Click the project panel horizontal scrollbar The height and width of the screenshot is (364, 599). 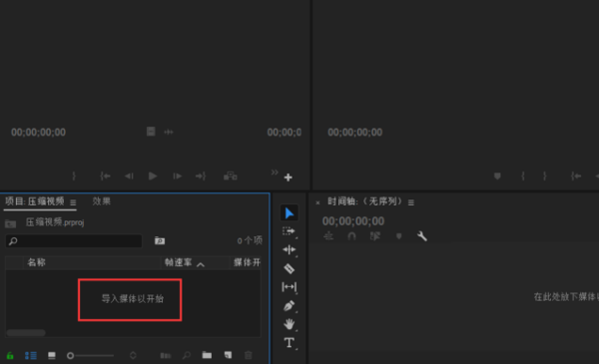pyautogui.click(x=26, y=333)
